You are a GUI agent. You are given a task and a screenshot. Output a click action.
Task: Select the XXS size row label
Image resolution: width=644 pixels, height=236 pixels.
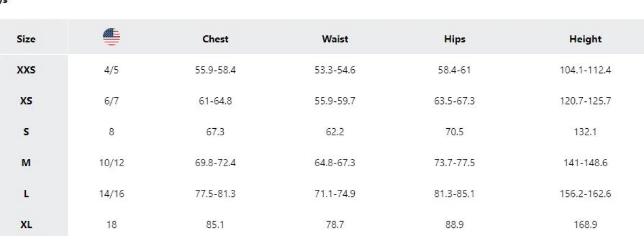tap(26, 70)
